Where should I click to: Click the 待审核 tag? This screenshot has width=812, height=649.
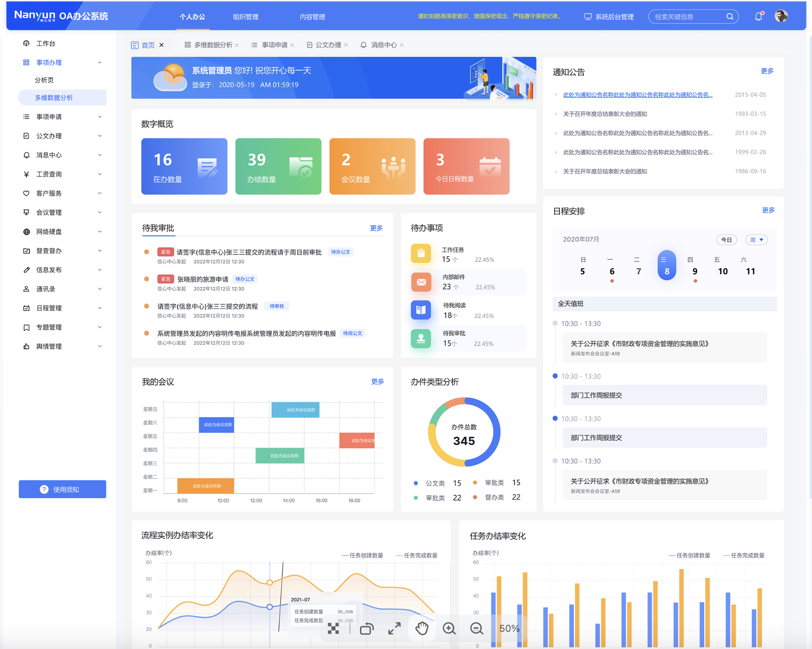277,306
